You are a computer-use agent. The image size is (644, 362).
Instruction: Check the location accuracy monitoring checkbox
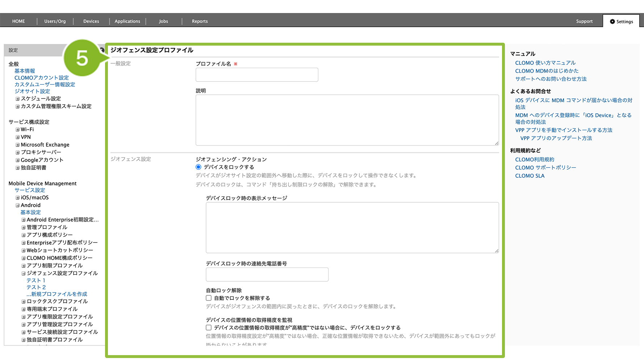coord(209,328)
